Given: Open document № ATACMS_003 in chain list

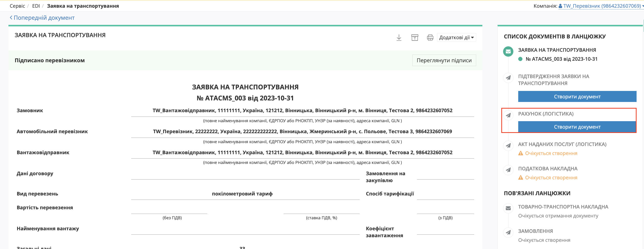Looking at the screenshot, I should [561, 59].
